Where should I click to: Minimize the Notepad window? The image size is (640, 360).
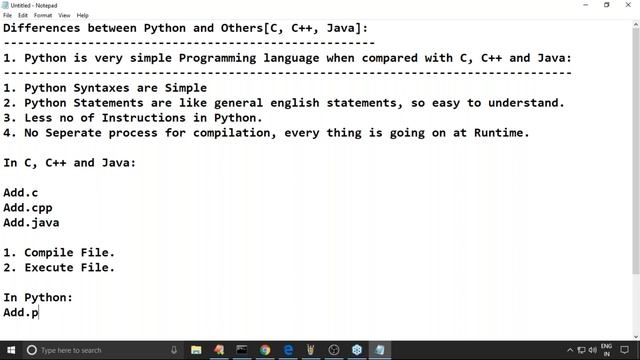pos(586,5)
